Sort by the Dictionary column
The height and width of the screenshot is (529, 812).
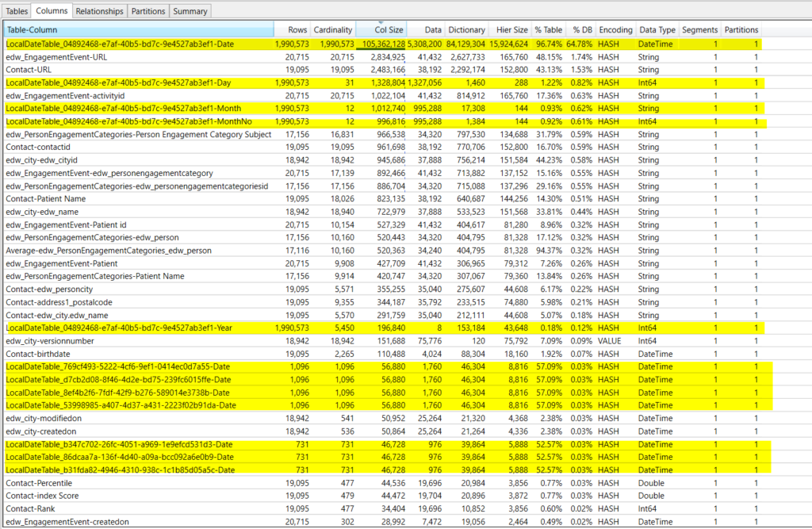tap(467, 29)
